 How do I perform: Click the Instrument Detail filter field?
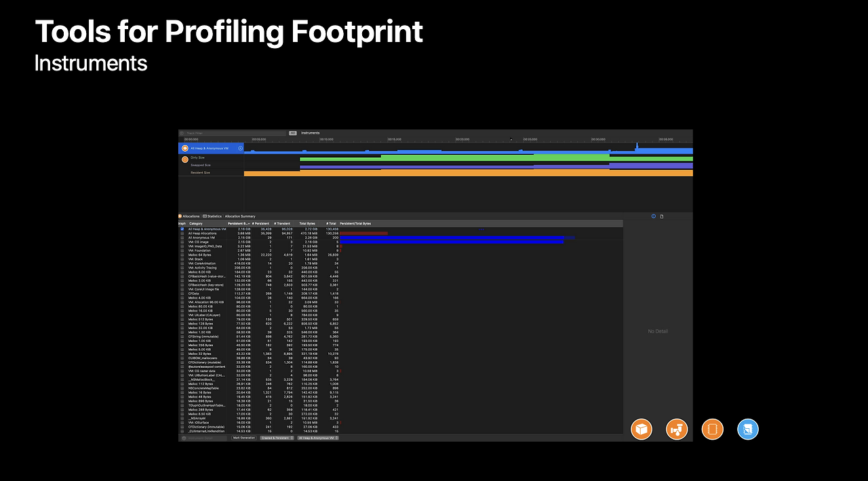[203, 438]
